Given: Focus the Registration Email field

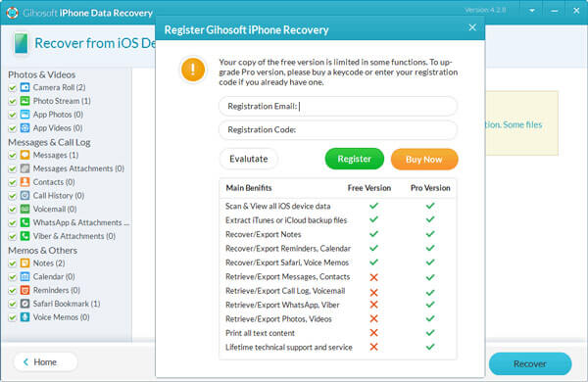Looking at the screenshot, I should tap(338, 107).
